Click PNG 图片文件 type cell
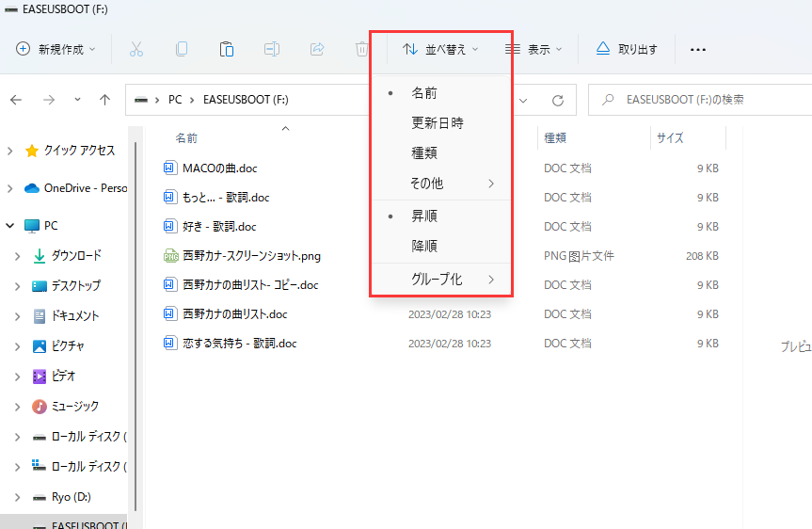 (x=579, y=256)
